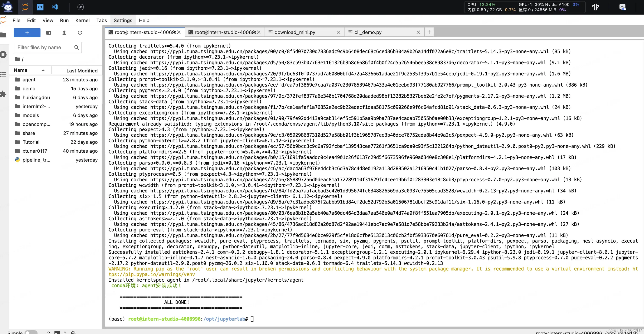Click the new folder icon
Image resolution: width=644 pixels, height=334 pixels.
click(49, 33)
